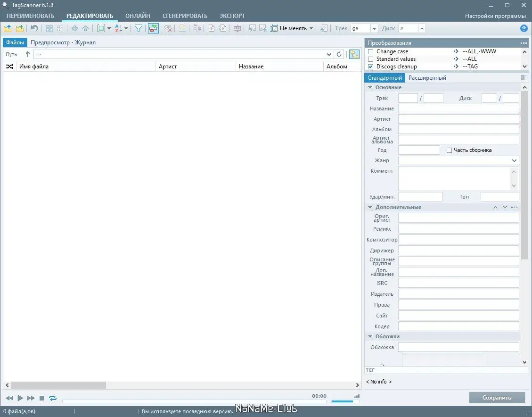Screen dimensions: 532x417
Task: Collapse the Обложки section
Action: coord(370,336)
